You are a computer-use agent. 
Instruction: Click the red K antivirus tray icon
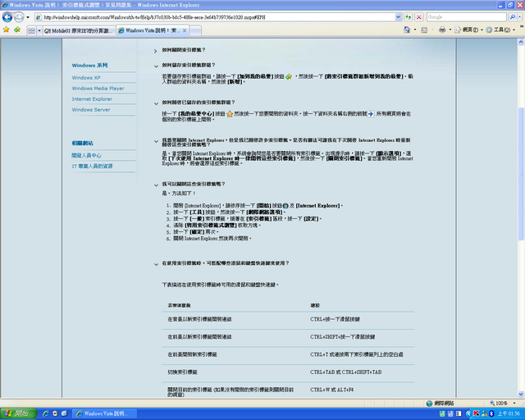(x=476, y=414)
